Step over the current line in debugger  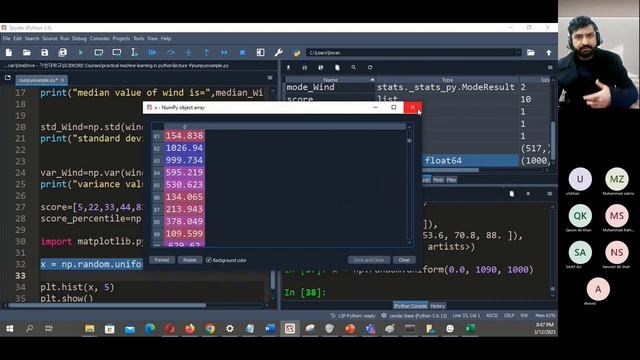[x=170, y=53]
